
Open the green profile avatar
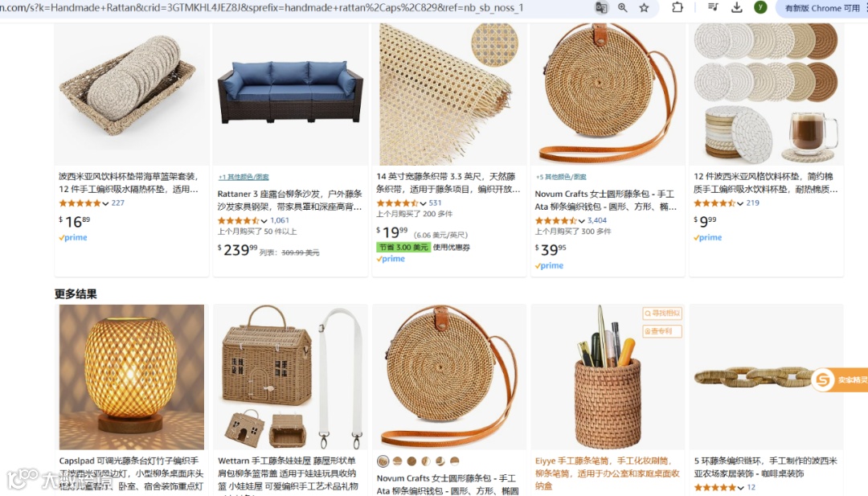click(x=760, y=7)
